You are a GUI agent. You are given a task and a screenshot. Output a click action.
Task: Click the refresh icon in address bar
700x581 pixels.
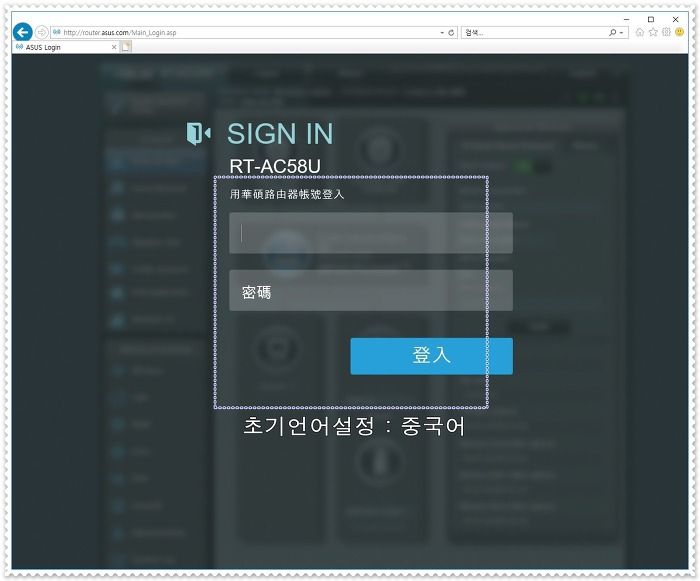451,33
